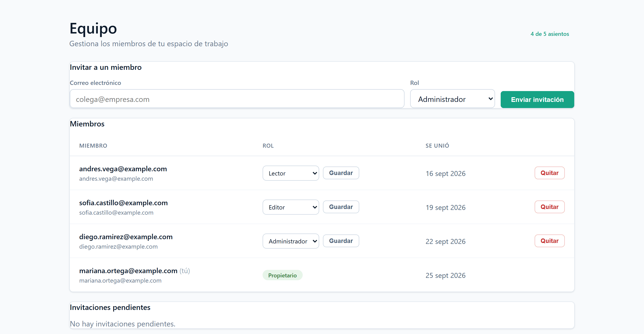Click the 4 de 5 asientos seat counter
The height and width of the screenshot is (334, 644).
pos(549,34)
